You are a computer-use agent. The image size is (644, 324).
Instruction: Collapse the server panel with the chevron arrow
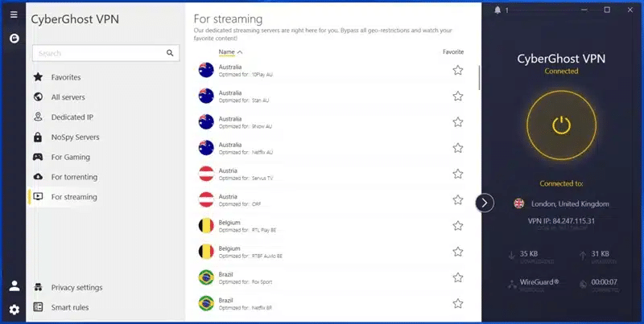point(485,203)
